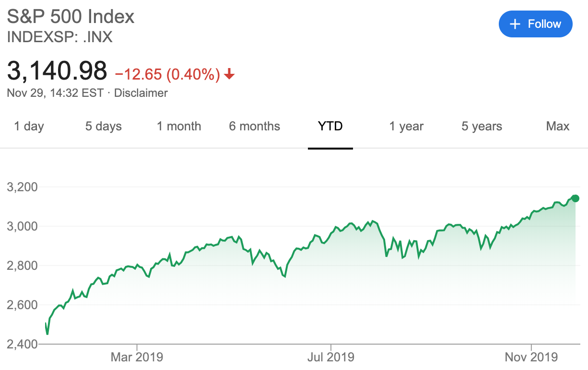Show the 5 years chart range

click(x=482, y=127)
